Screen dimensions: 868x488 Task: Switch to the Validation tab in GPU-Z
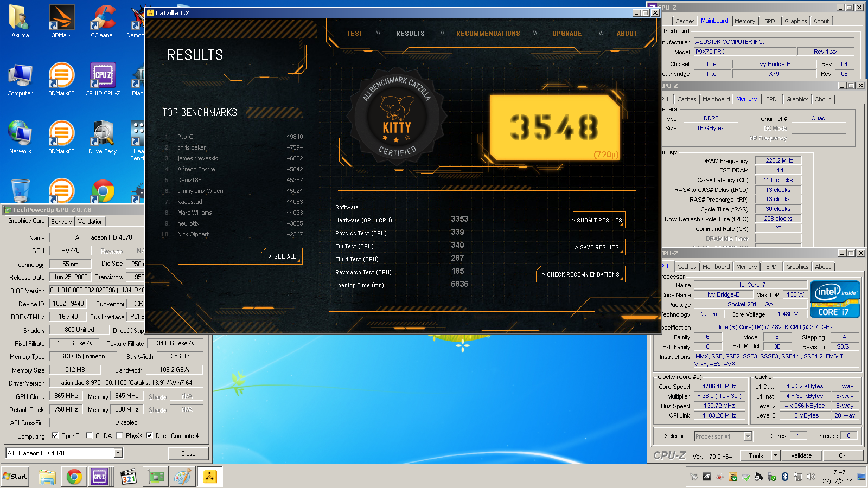(91, 222)
